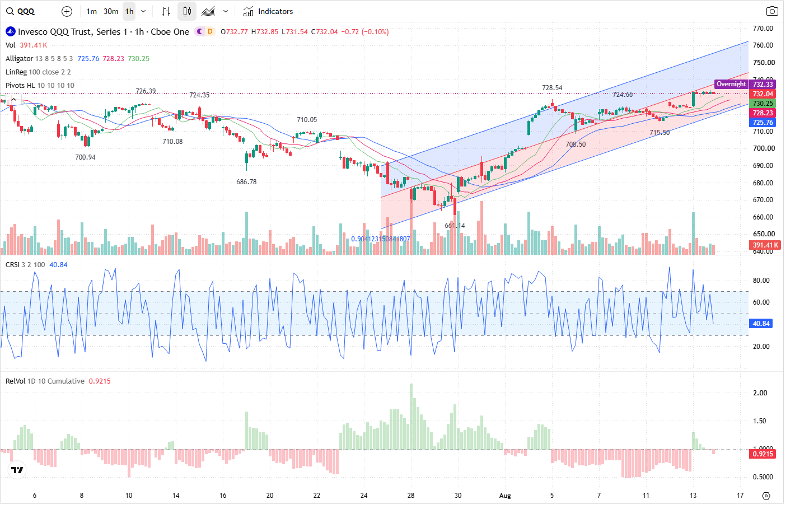Click the 661.14 pivot low label

(x=455, y=226)
